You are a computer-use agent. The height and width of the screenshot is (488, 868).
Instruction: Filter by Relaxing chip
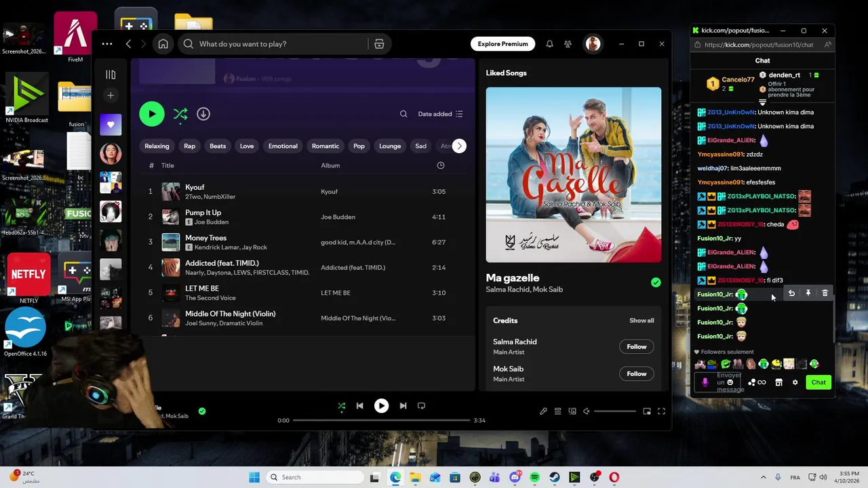click(x=157, y=146)
